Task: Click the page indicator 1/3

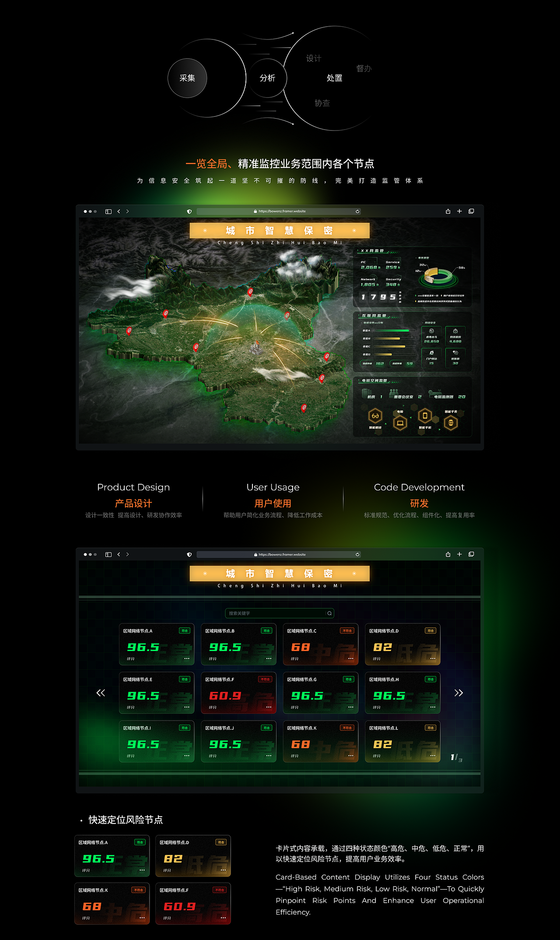Action: [x=456, y=757]
